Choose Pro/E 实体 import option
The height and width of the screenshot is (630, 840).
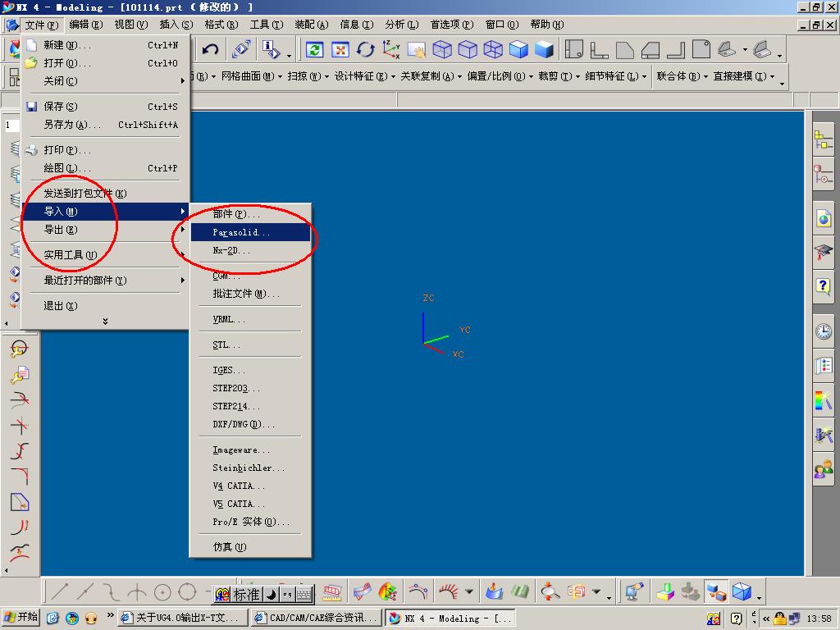pos(250,521)
